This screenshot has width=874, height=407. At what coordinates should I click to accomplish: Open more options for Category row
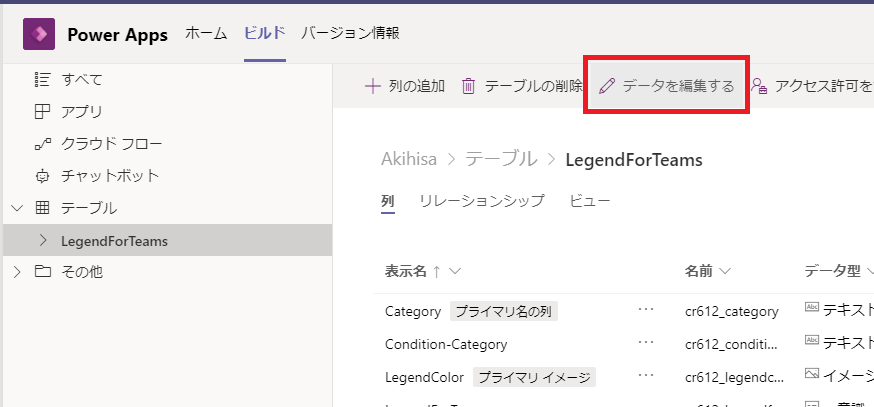[645, 310]
